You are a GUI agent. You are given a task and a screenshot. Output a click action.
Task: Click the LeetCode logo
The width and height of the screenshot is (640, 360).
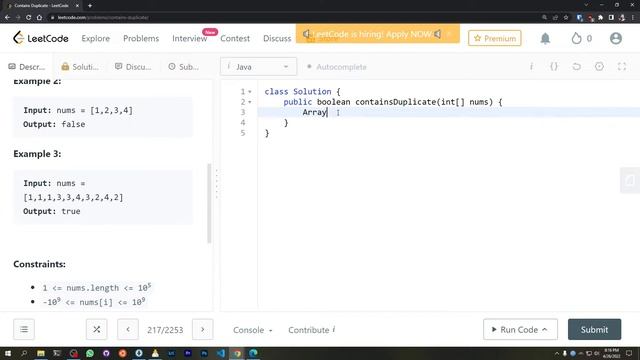[x=41, y=38]
